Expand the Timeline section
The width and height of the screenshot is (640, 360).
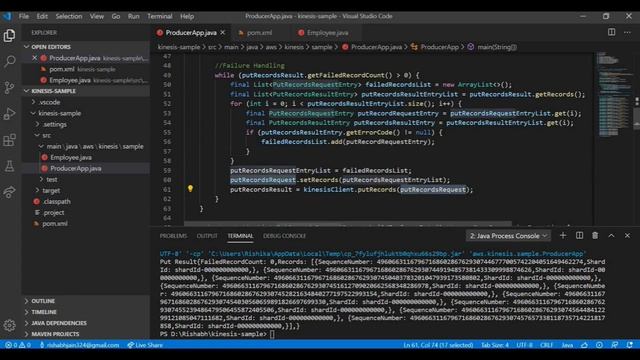(86, 312)
